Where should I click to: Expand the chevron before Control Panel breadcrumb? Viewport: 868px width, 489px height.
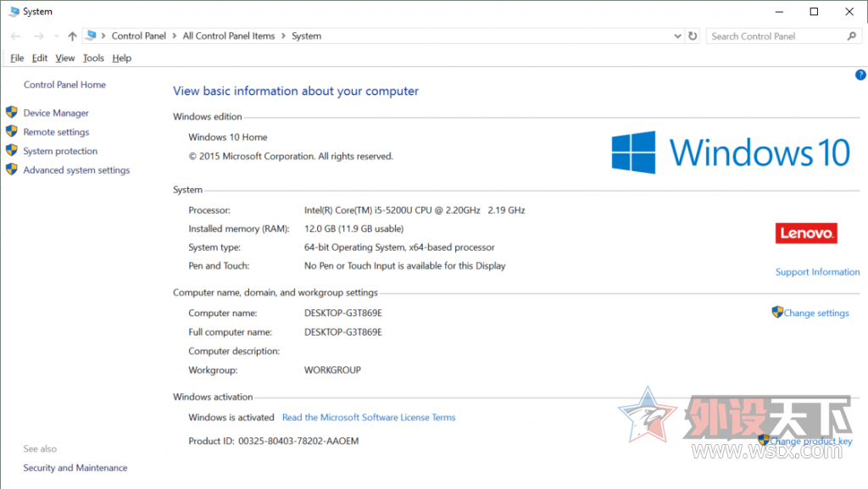click(103, 36)
